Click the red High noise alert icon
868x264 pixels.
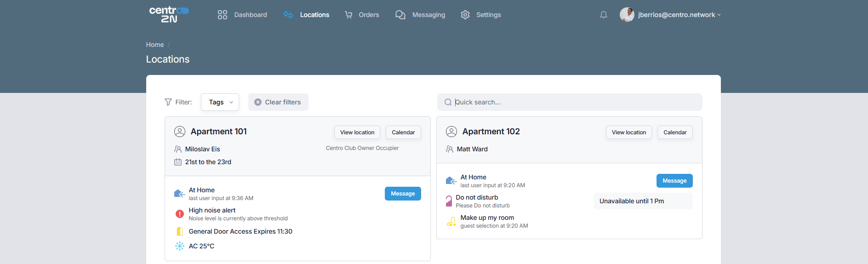click(x=180, y=214)
